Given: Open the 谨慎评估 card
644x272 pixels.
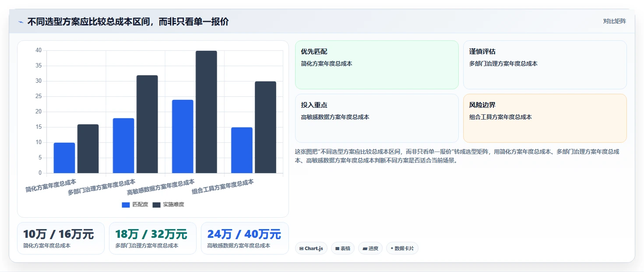Looking at the screenshot, I should click(545, 65).
